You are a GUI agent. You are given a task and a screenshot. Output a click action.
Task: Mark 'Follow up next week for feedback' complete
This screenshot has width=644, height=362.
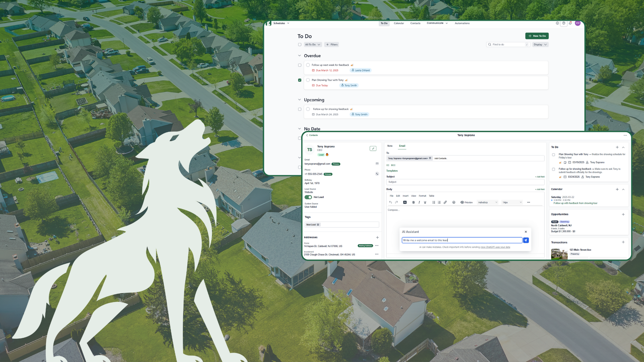coord(308,65)
